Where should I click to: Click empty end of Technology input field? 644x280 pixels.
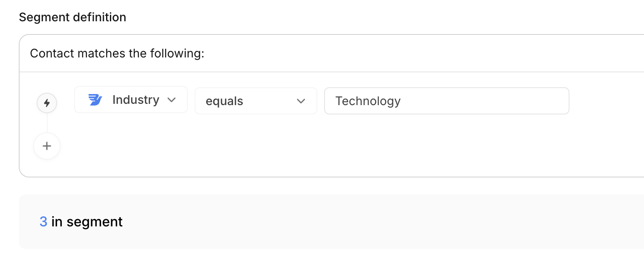[x=532, y=101]
